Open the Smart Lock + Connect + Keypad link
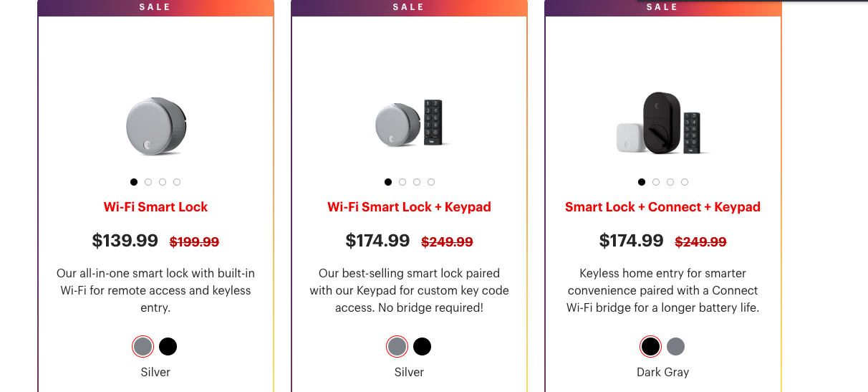The height and width of the screenshot is (392, 868). [x=662, y=207]
